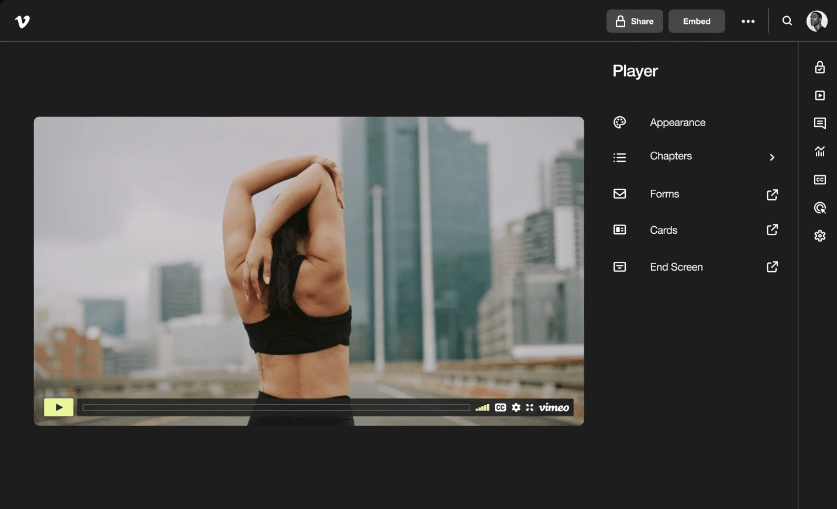Select Appearance in the Player panel
837x509 pixels.
(x=677, y=123)
